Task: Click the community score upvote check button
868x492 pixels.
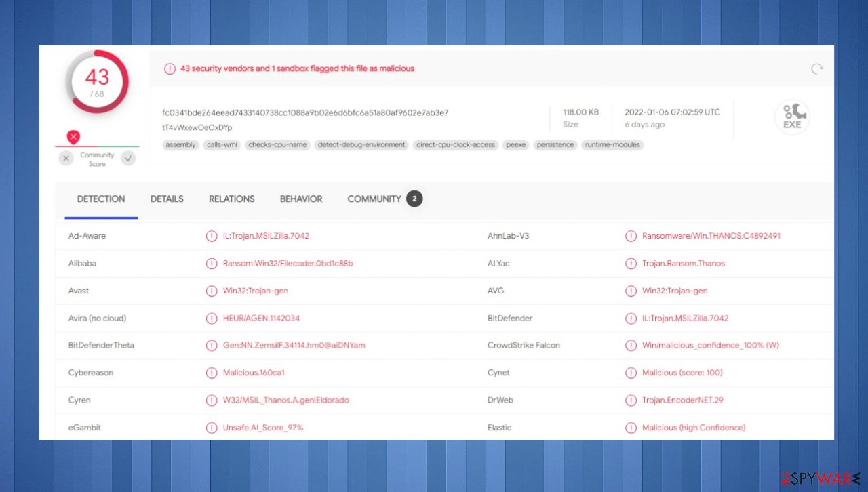Action: 128,159
